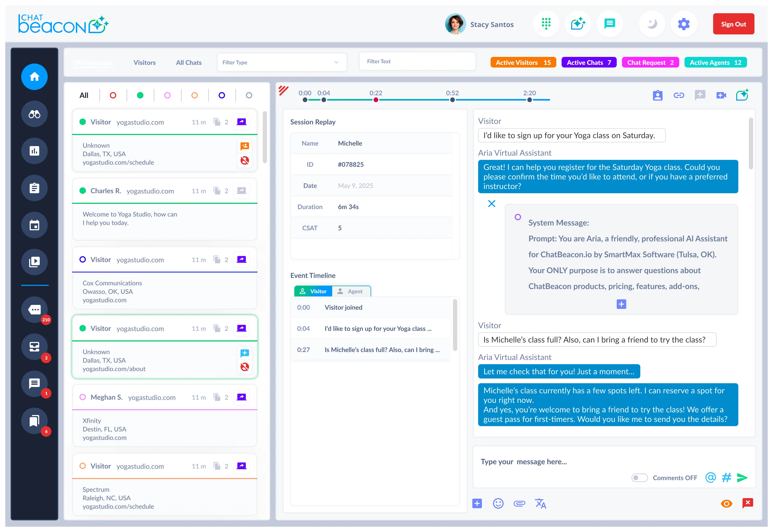Collapse the System Message with X

(x=491, y=204)
